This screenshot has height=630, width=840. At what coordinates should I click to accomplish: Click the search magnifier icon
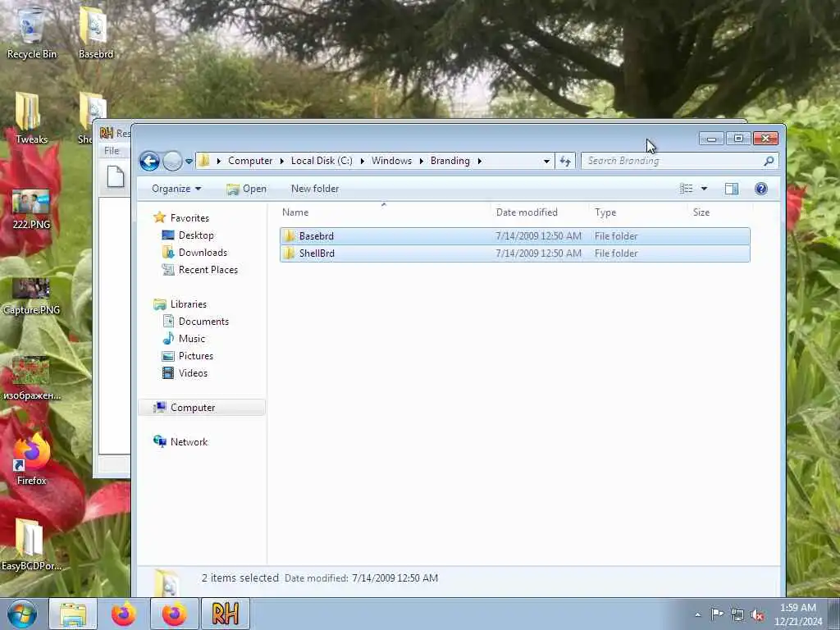point(769,161)
